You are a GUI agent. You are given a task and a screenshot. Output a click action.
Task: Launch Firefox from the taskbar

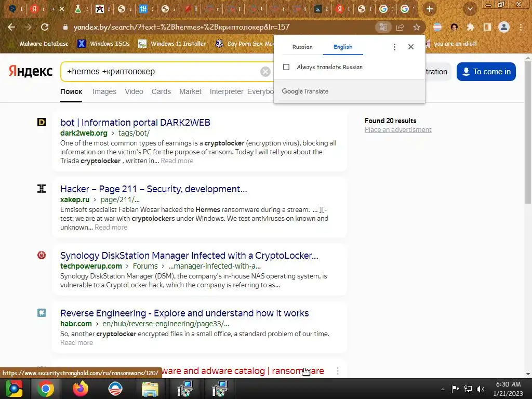point(81,389)
